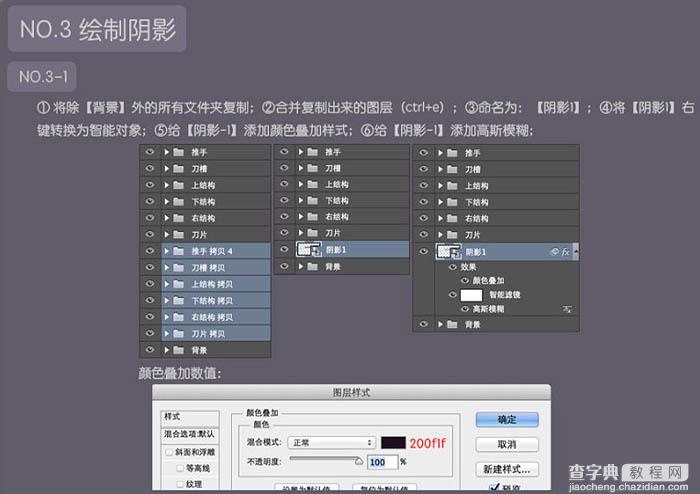This screenshot has height=494, width=700.
Task: Collapse the 阴影1 effects list arrow
Action: (576, 252)
